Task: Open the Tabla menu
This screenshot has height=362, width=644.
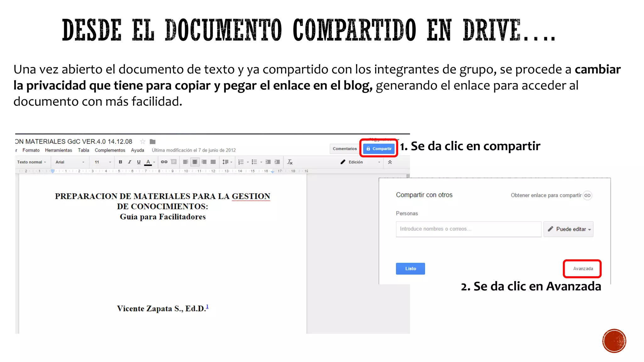Action: pos(84,150)
